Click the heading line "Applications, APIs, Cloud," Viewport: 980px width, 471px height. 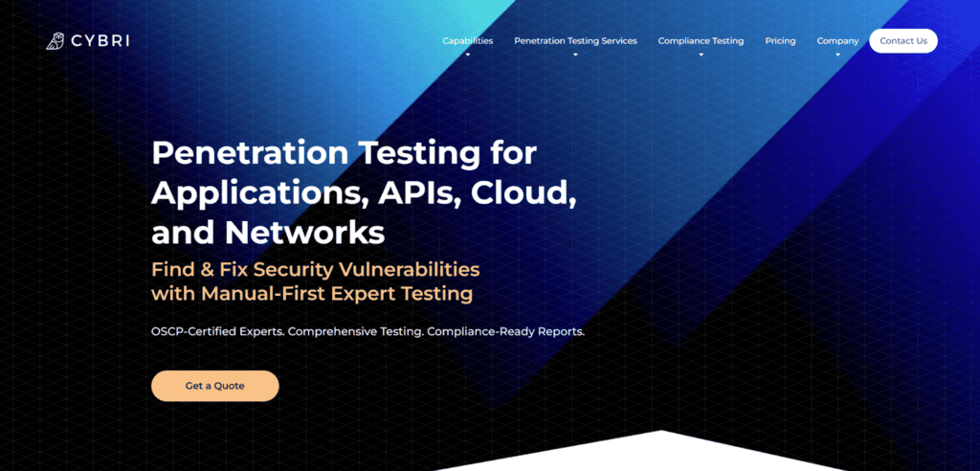pyautogui.click(x=364, y=193)
